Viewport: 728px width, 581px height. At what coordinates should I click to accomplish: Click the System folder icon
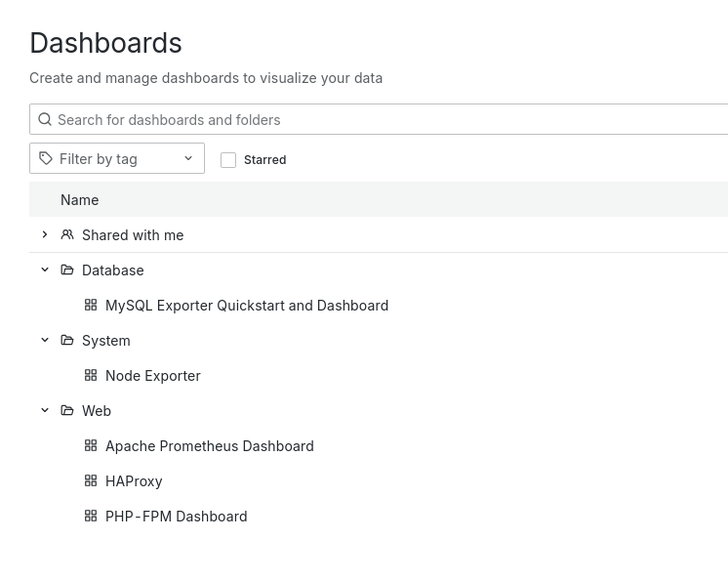[67, 341]
